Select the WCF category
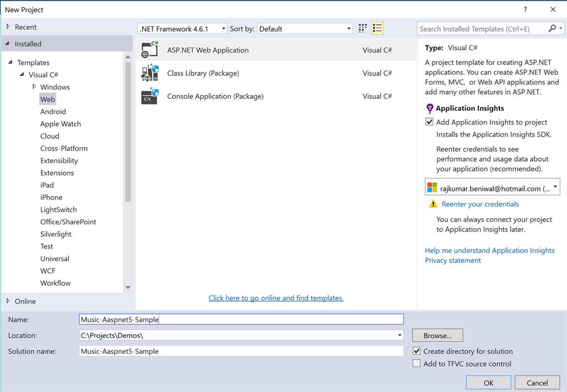This screenshot has width=567, height=392. click(x=48, y=271)
